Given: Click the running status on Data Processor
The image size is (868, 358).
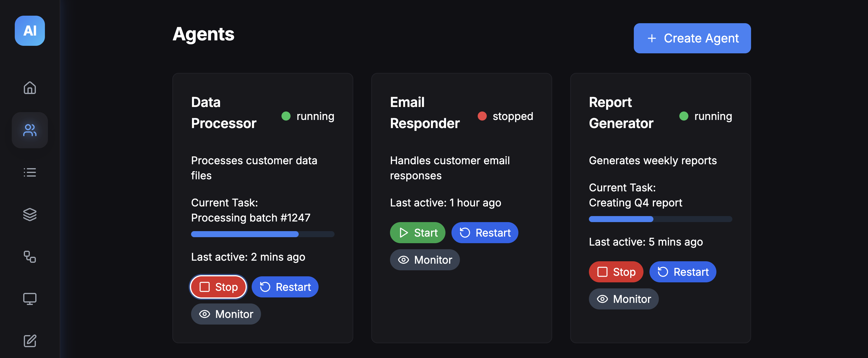Looking at the screenshot, I should [x=308, y=116].
